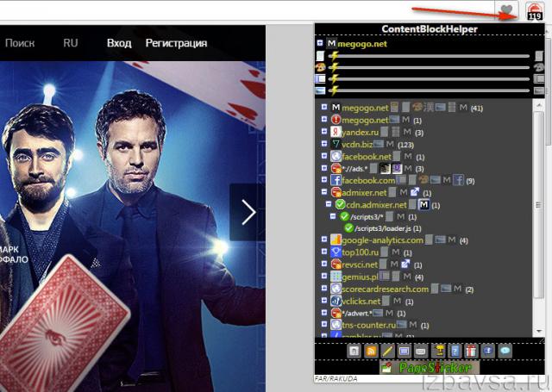Click the top100.ru trophy favicon

coord(336,252)
